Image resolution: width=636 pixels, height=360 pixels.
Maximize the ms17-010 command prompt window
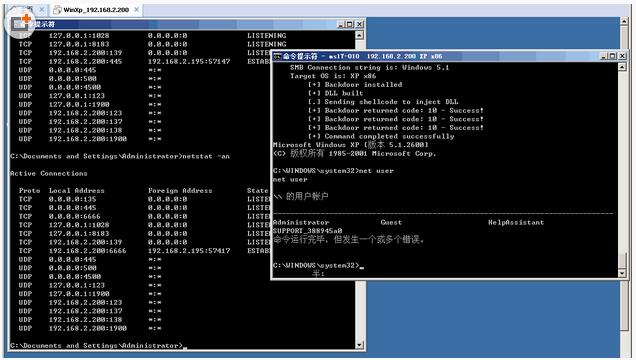point(612,56)
